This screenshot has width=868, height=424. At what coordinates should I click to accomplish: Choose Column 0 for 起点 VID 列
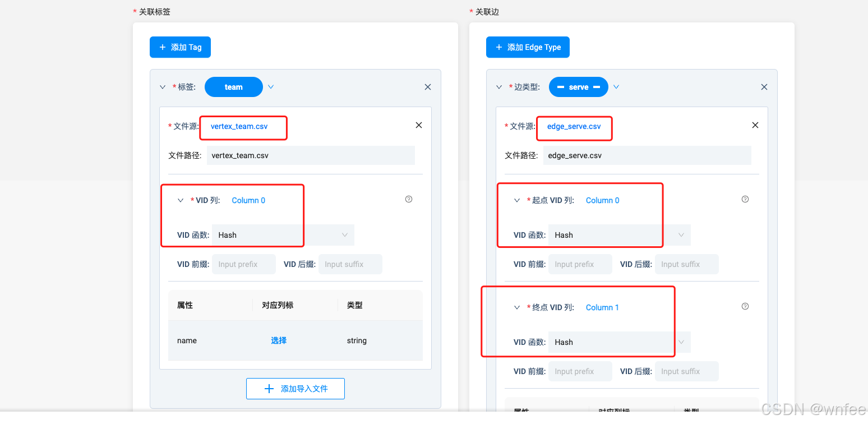(603, 200)
